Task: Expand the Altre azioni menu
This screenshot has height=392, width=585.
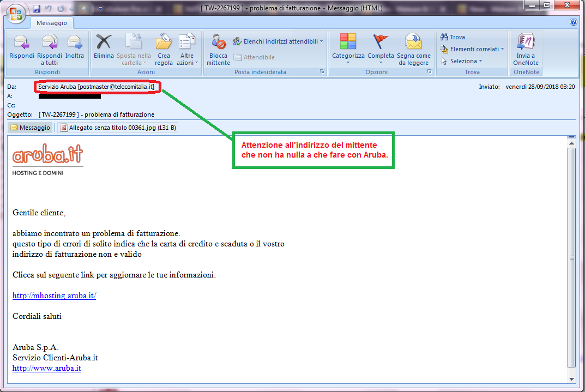Action: [187, 50]
